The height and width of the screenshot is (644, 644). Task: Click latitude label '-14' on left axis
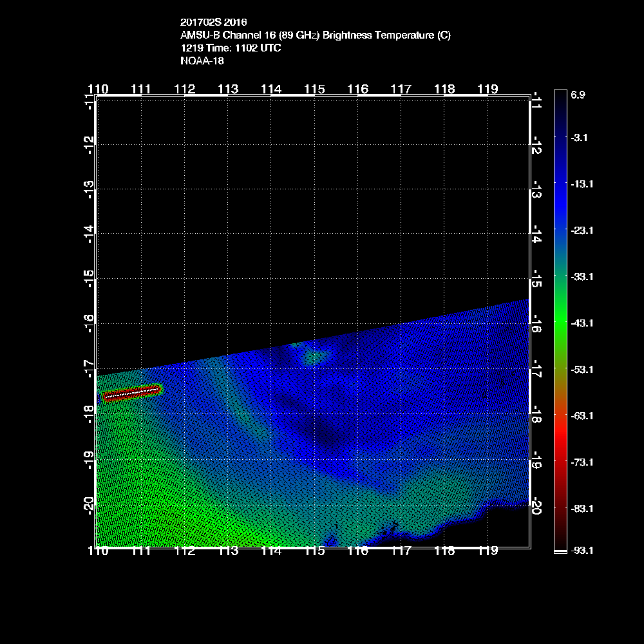click(x=89, y=234)
